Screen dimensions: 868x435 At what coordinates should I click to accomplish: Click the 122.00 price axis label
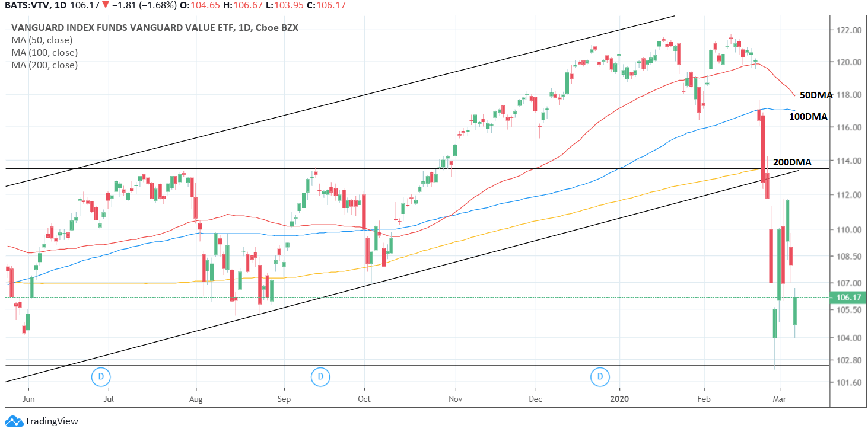click(x=848, y=30)
